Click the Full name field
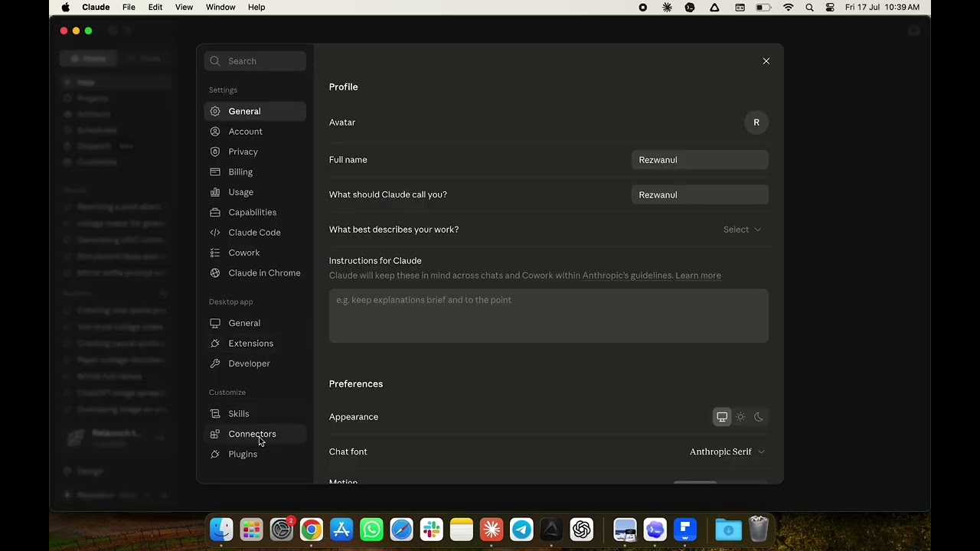 [x=700, y=160]
